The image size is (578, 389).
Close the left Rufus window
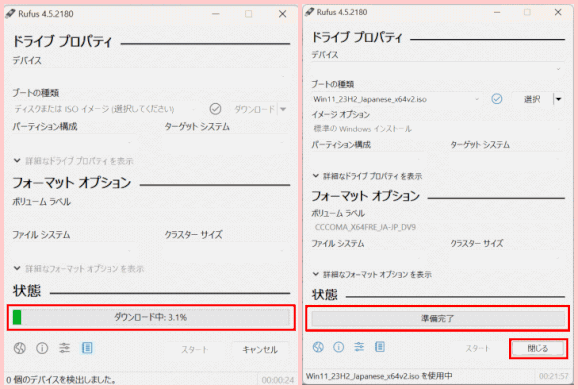coord(283,14)
